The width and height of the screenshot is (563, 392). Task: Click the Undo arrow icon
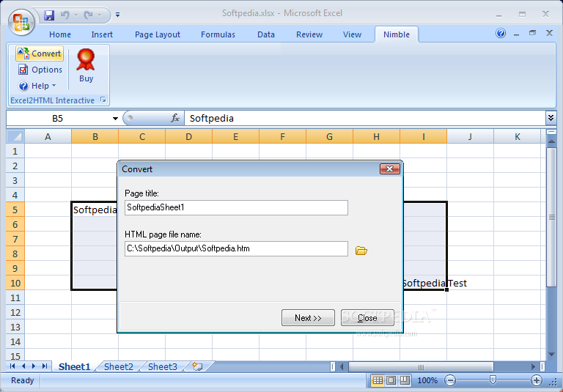65,15
